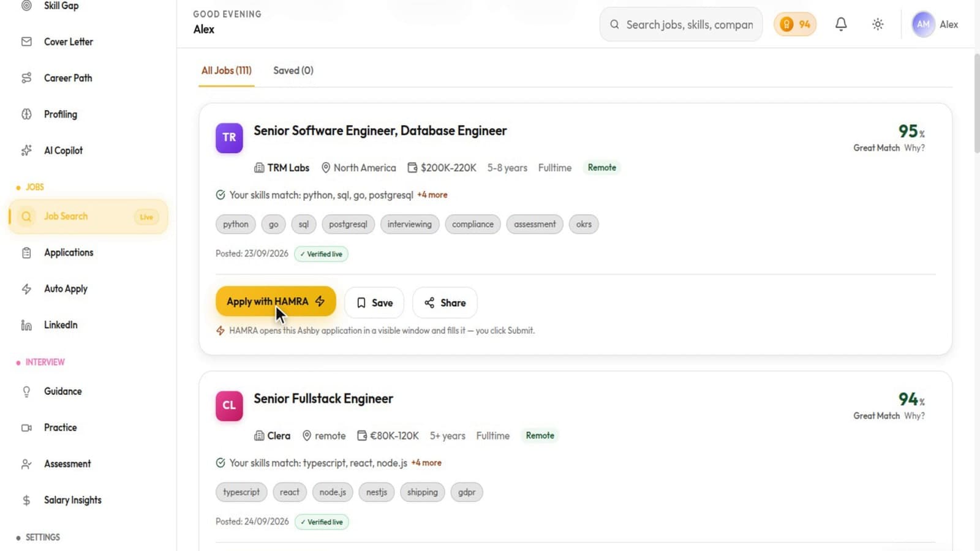This screenshot has height=551, width=980.
Task: Click the coin credits badge showing 94
Action: click(x=795, y=24)
